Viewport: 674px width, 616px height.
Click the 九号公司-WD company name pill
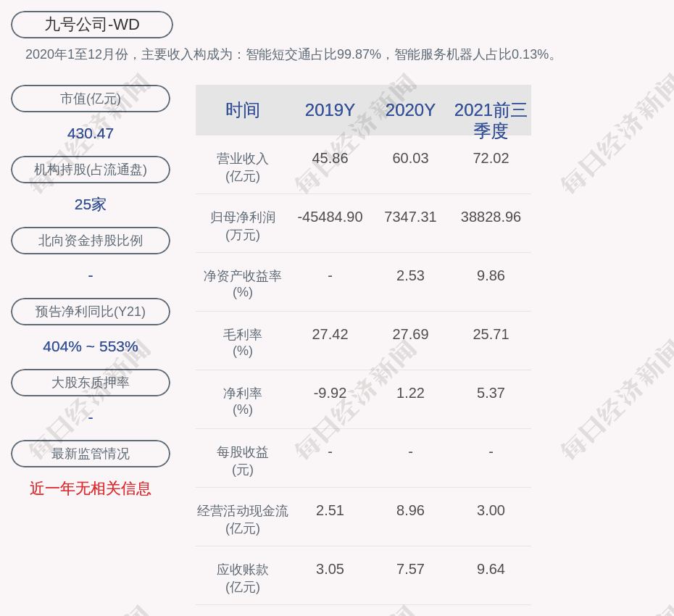click(92, 25)
